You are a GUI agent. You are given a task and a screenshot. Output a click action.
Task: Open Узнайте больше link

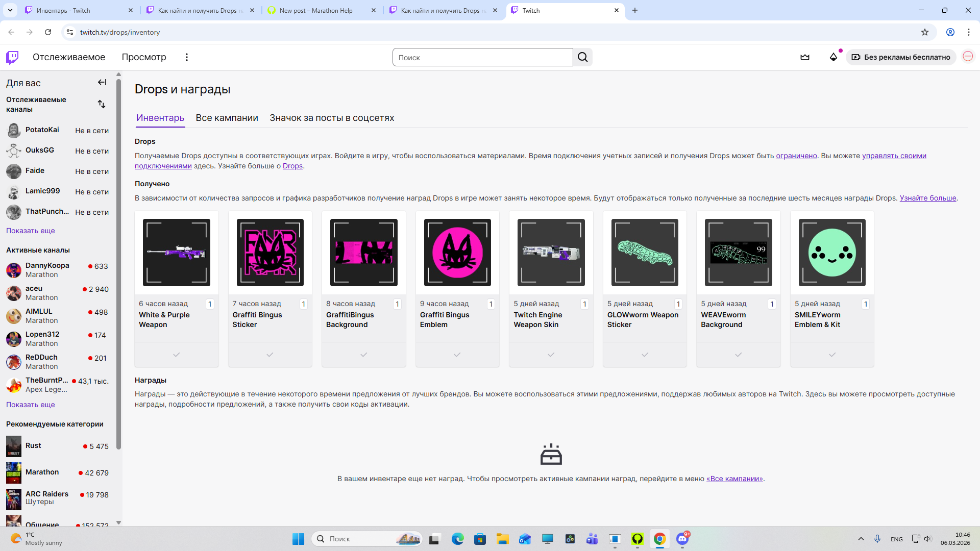point(927,198)
